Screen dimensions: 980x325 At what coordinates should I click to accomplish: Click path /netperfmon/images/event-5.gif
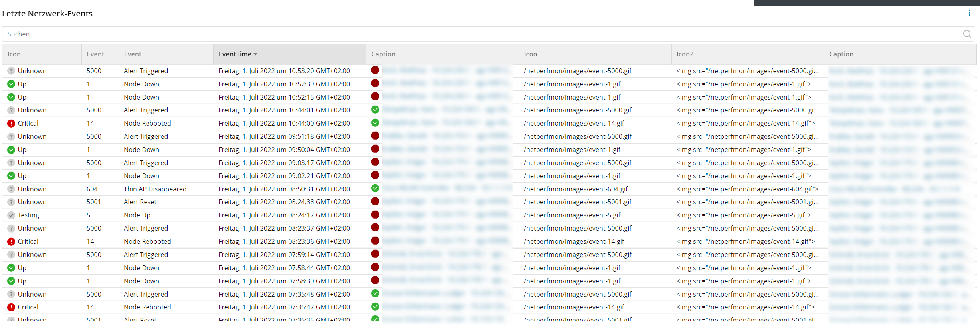(572, 215)
